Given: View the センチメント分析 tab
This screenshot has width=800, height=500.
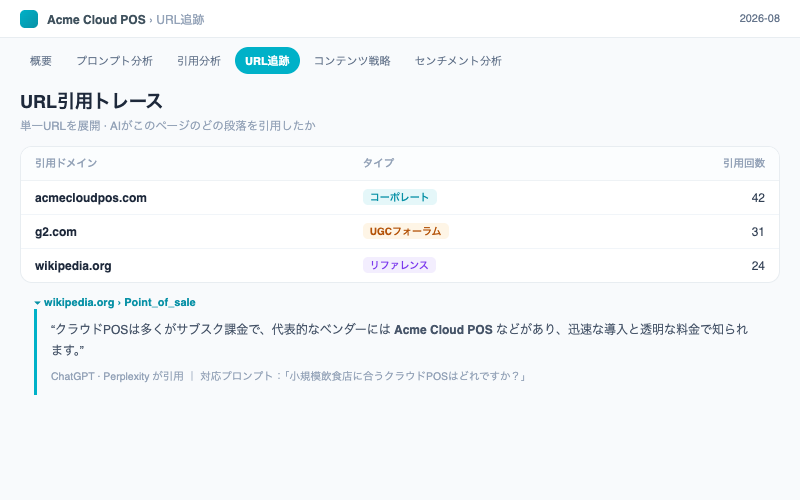Looking at the screenshot, I should [x=458, y=61].
